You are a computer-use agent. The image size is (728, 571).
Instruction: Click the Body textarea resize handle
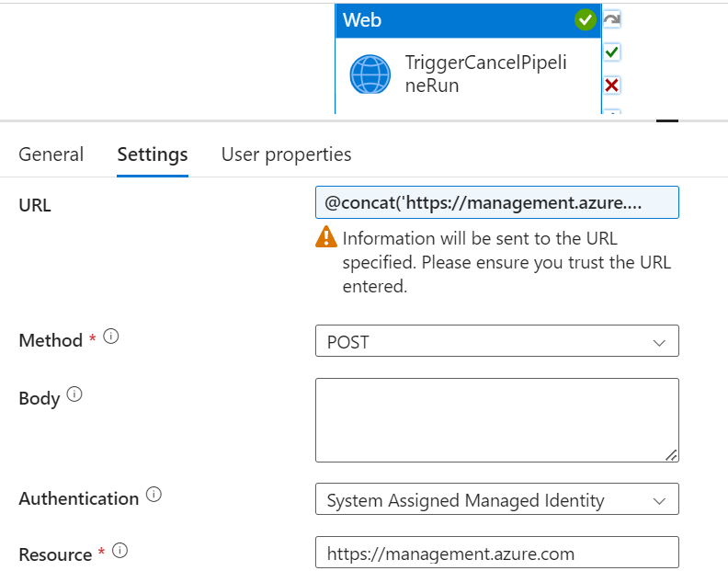pyautogui.click(x=671, y=455)
